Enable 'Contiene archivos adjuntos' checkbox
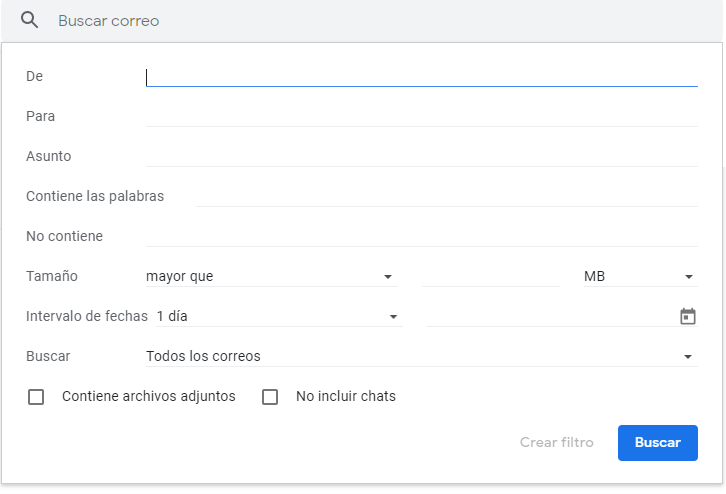Screen dimensions: 726x494 [36, 397]
